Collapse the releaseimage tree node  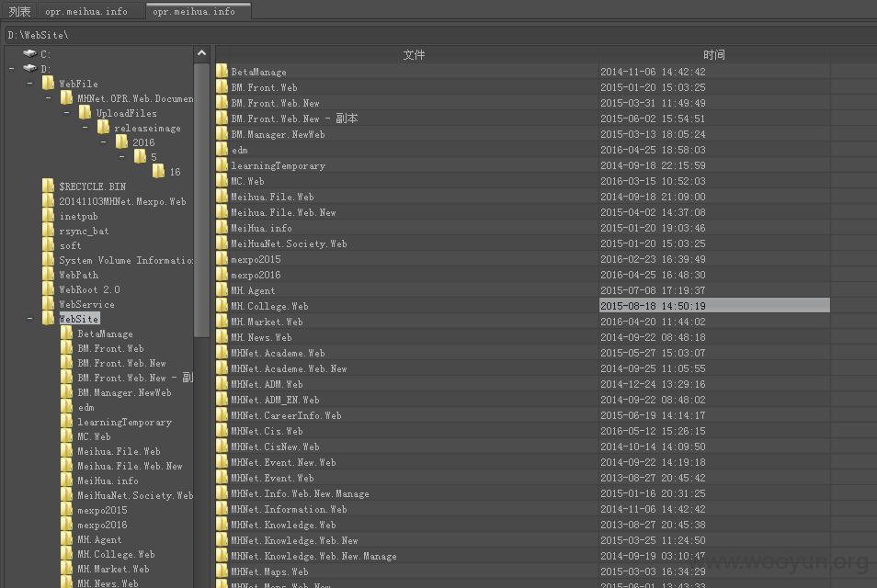tap(85, 128)
